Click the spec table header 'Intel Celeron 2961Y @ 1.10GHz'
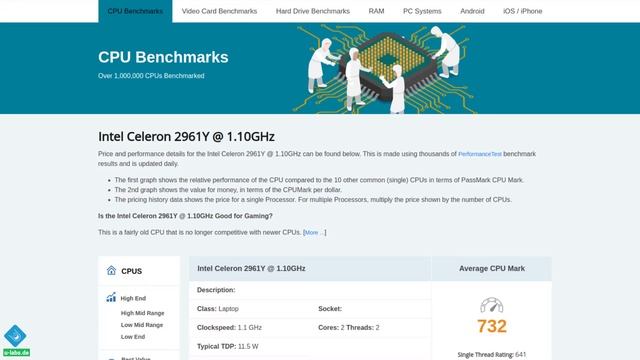 251,269
